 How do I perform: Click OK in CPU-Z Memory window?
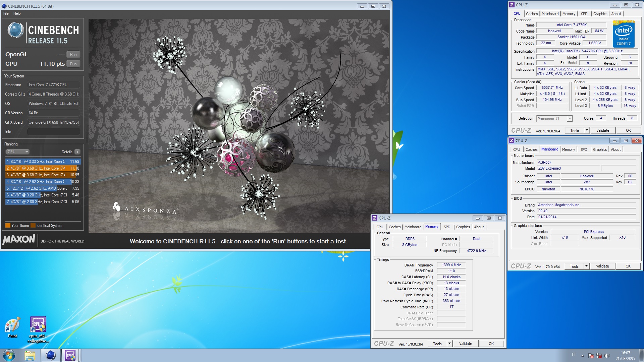[491, 344]
